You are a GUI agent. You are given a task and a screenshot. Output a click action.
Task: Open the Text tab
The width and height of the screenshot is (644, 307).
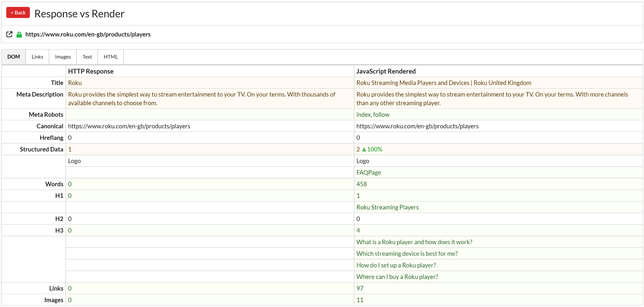(87, 57)
